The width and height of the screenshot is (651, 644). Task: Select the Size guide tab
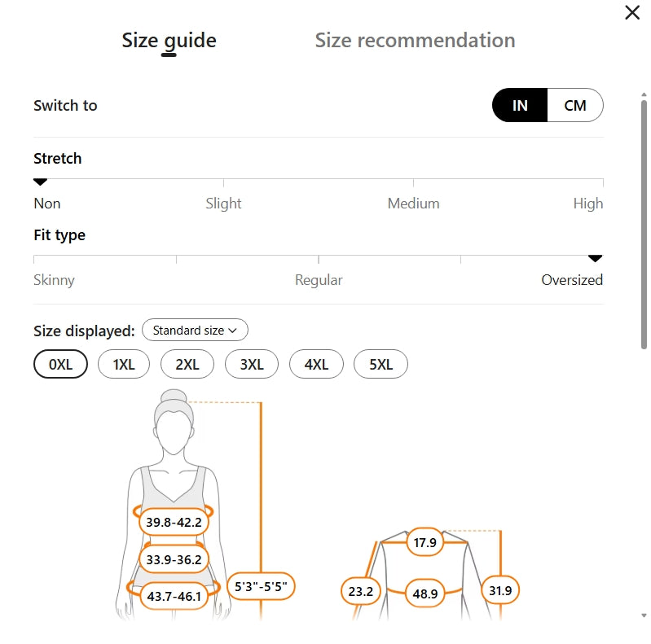point(169,41)
